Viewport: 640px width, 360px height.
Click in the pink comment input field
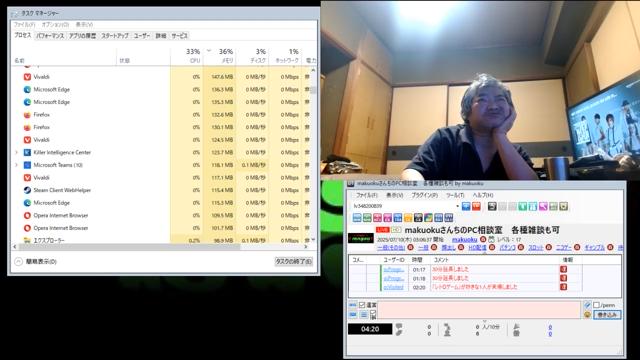point(479,310)
